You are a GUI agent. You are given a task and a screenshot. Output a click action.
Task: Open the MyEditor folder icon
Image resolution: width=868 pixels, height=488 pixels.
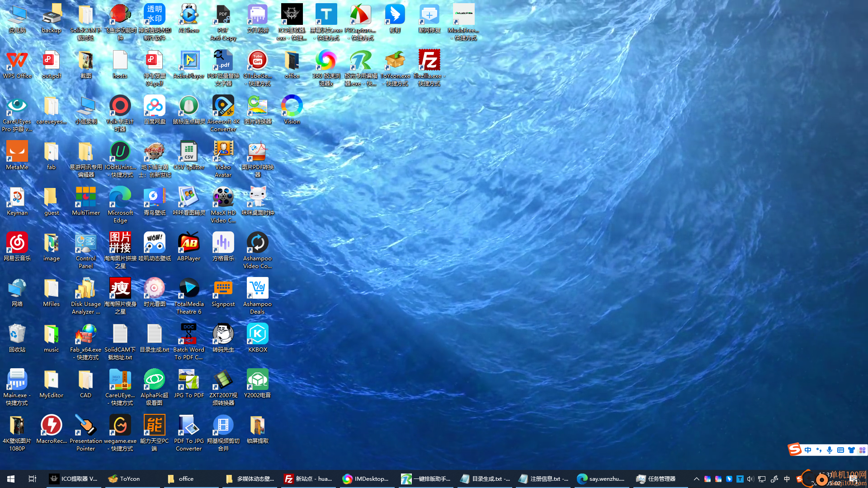[52, 384]
